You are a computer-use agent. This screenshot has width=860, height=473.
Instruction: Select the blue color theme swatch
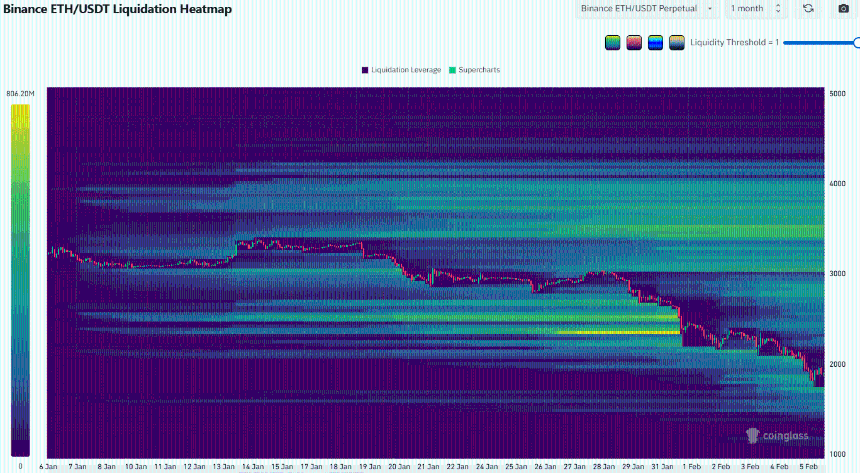pyautogui.click(x=655, y=42)
